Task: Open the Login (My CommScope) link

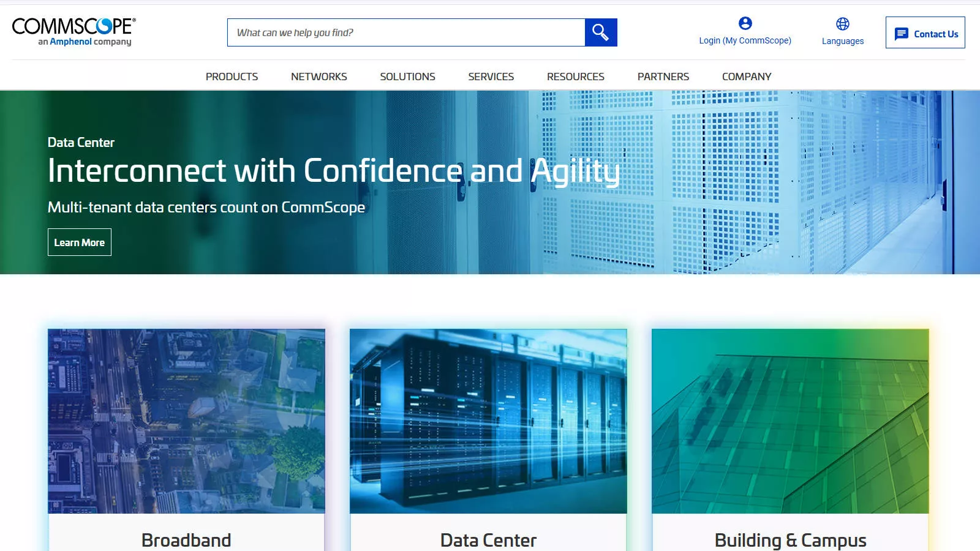Action: [x=745, y=40]
